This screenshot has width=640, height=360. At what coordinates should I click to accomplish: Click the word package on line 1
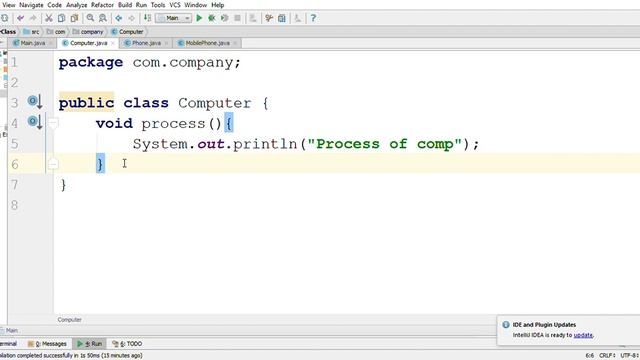point(91,62)
